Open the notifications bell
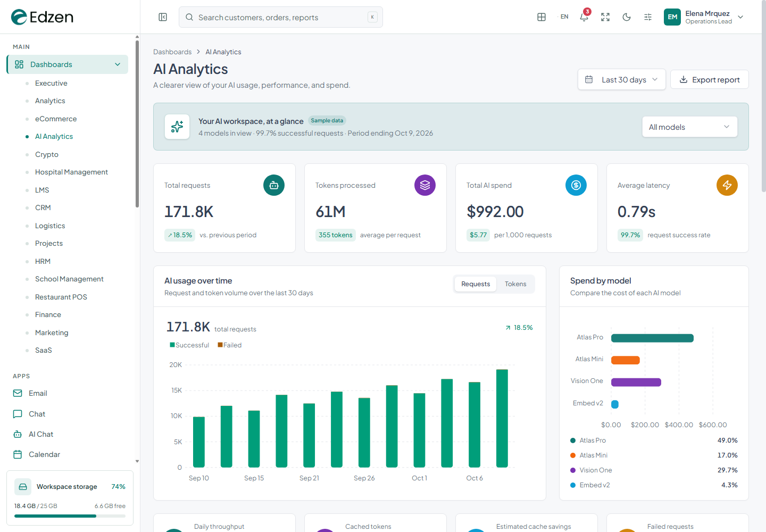Image resolution: width=766 pixels, height=532 pixels. (x=584, y=17)
